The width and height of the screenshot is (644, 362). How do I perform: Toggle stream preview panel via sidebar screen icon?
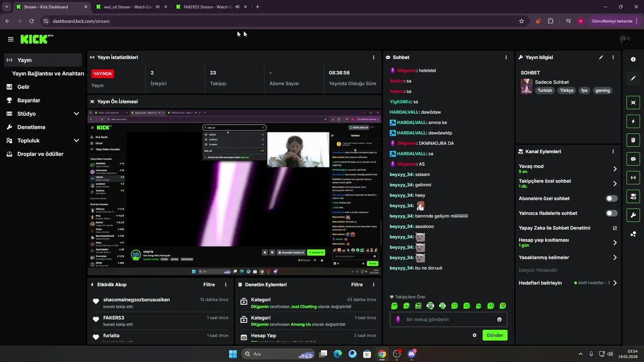pos(633,103)
